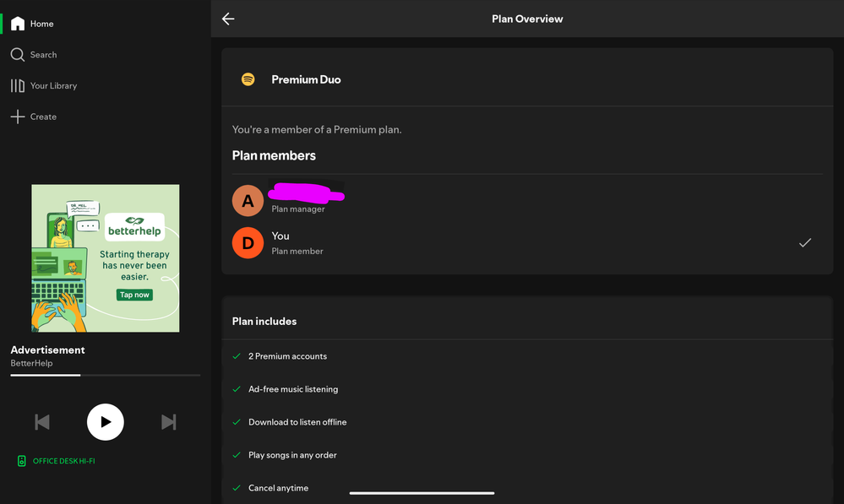The image size is (844, 504).
Task: Click the Premium Duo plan title
Action: (x=307, y=79)
